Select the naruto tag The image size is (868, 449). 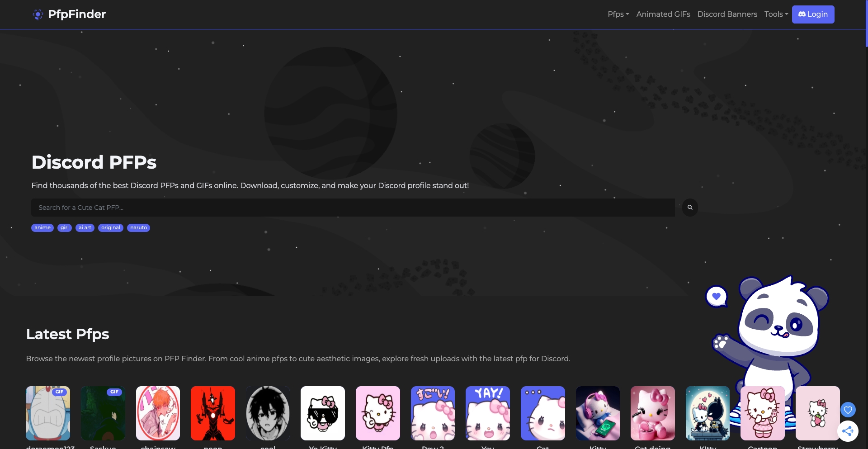tap(138, 228)
